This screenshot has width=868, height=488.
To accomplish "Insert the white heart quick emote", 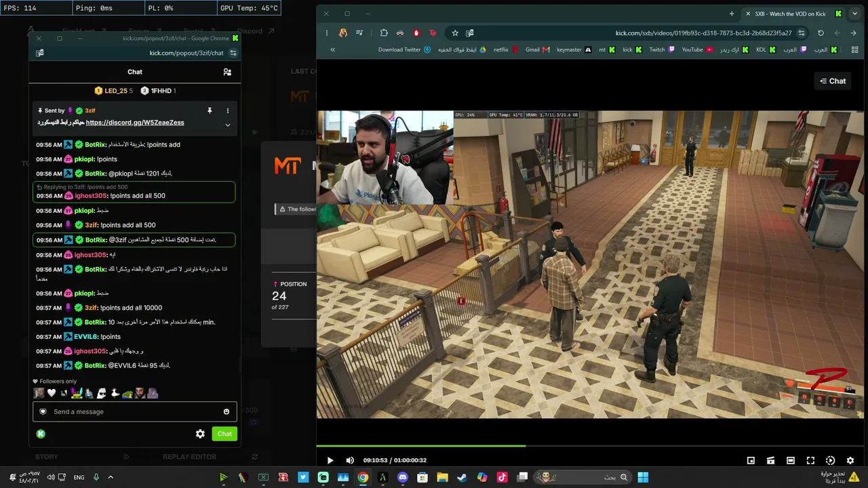I will tap(51, 393).
